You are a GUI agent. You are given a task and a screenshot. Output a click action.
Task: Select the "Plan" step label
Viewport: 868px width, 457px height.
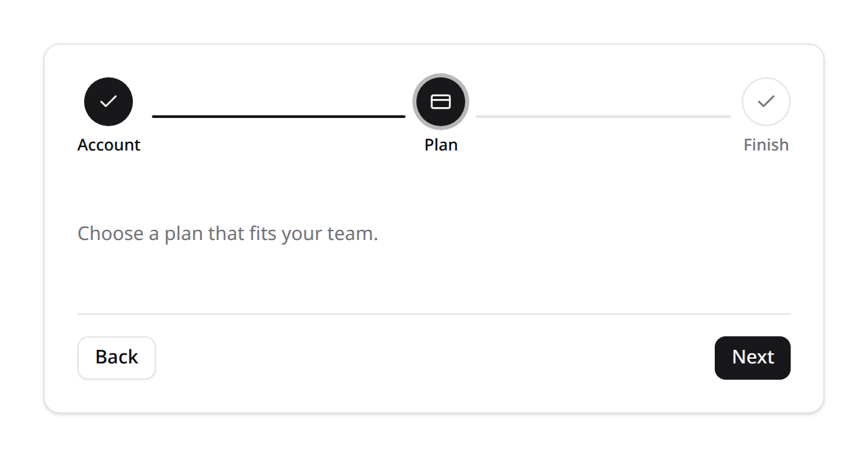click(441, 145)
